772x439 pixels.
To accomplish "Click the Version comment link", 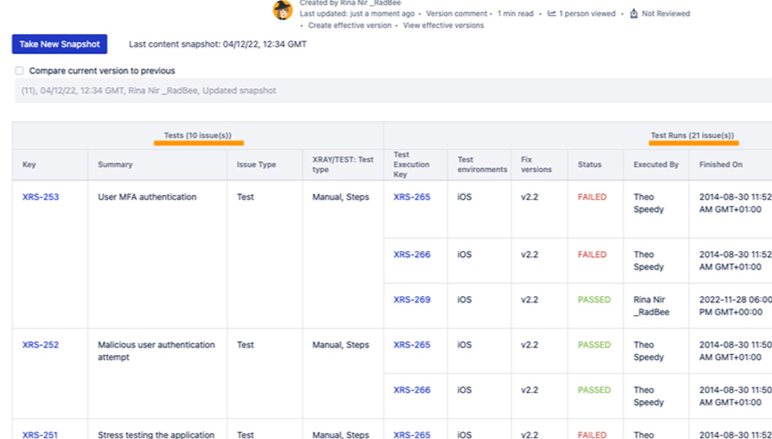I will [x=458, y=14].
